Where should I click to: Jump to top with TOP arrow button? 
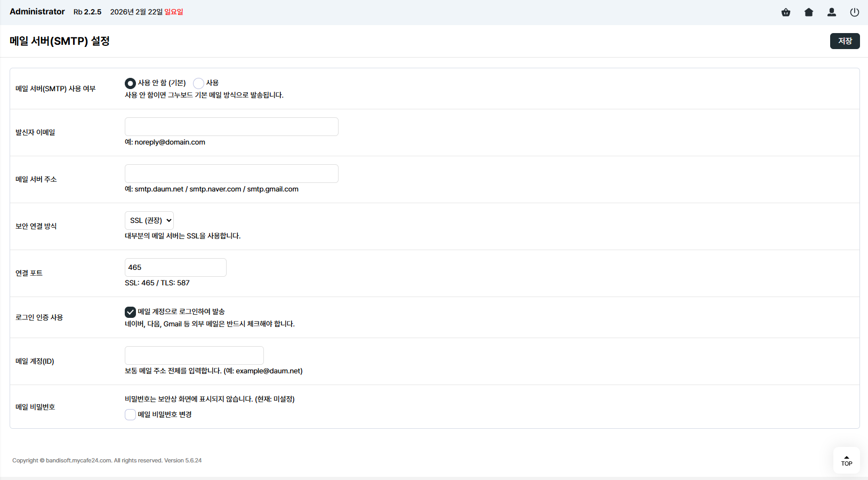click(846, 460)
